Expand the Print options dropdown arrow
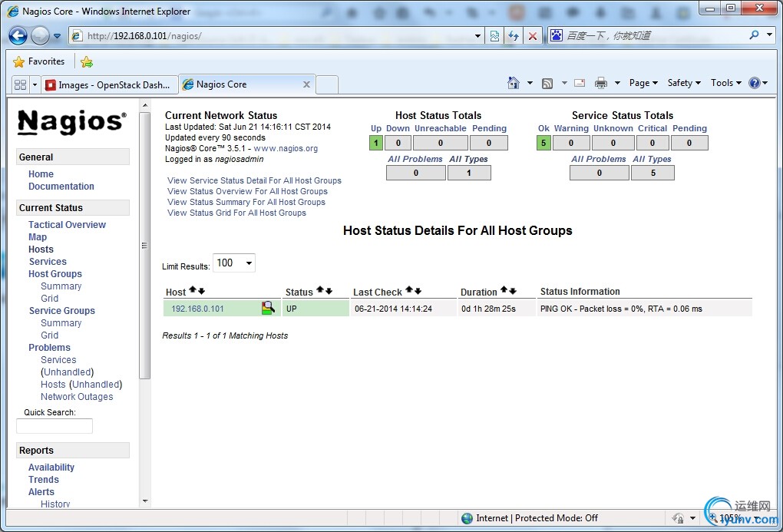Viewport: 783px width, 532px height. coord(617,83)
